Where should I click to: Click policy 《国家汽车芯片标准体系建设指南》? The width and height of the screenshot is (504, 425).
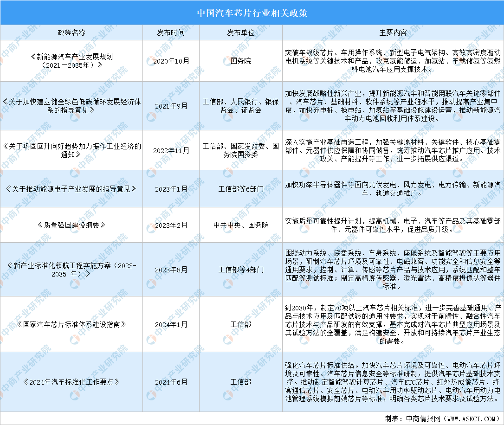(x=71, y=324)
